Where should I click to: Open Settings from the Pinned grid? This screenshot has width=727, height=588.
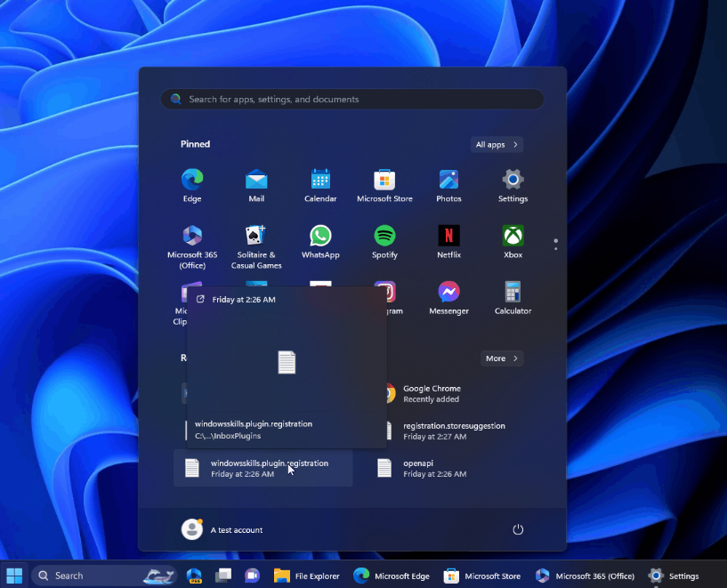(513, 185)
